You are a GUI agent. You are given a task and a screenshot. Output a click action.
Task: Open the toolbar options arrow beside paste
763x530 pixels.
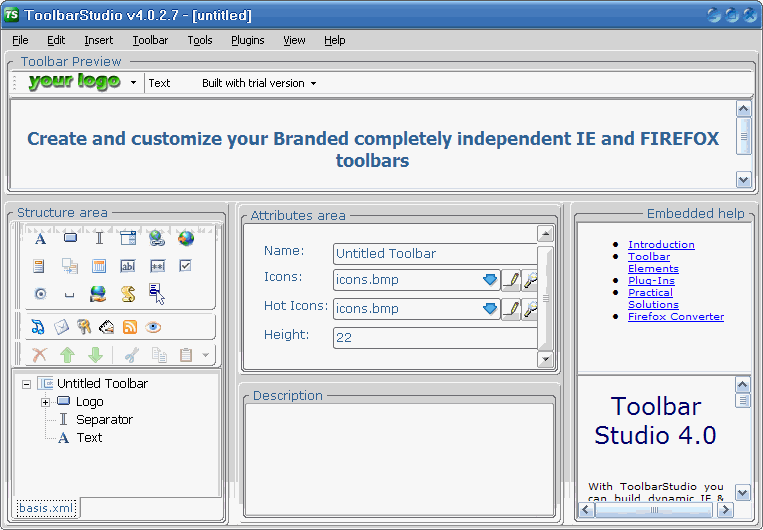205,355
